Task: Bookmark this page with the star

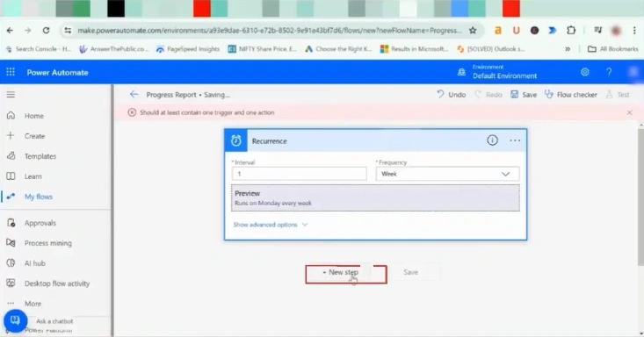Action: coord(473,31)
